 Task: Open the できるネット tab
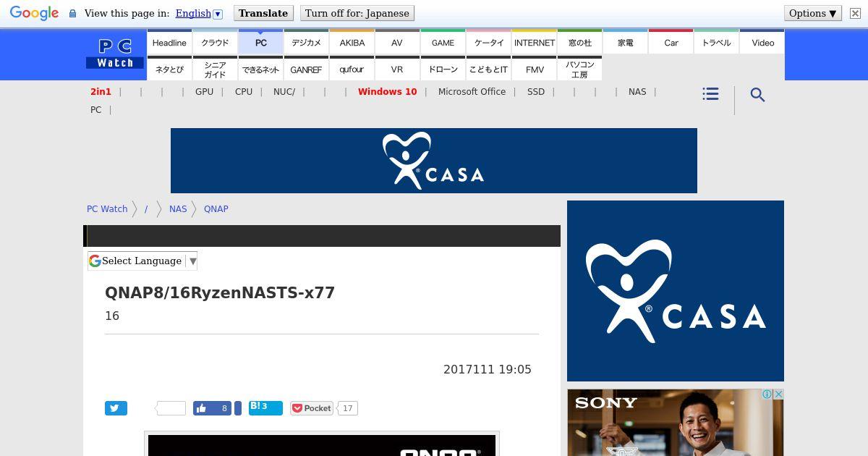(x=260, y=69)
